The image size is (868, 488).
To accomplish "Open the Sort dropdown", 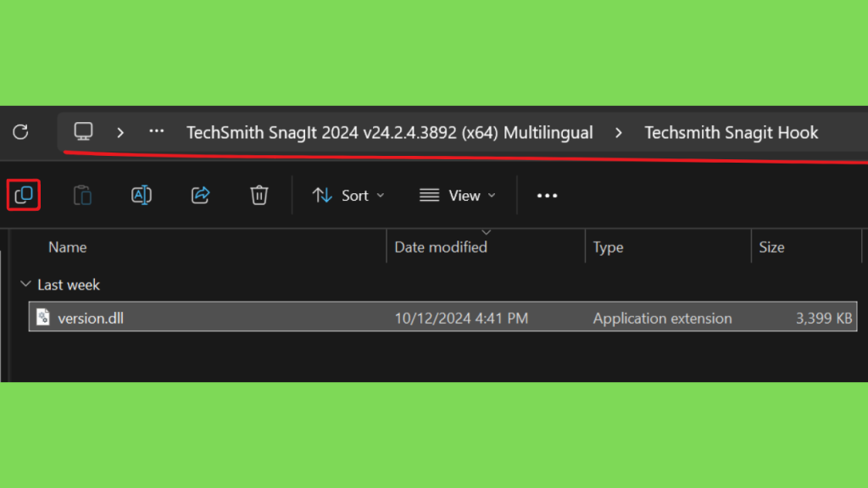I will [348, 196].
